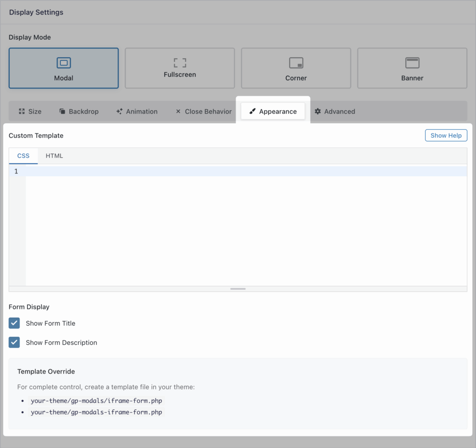This screenshot has height=448, width=476.
Task: Click the Advanced tab gear icon
Action: coord(318,112)
